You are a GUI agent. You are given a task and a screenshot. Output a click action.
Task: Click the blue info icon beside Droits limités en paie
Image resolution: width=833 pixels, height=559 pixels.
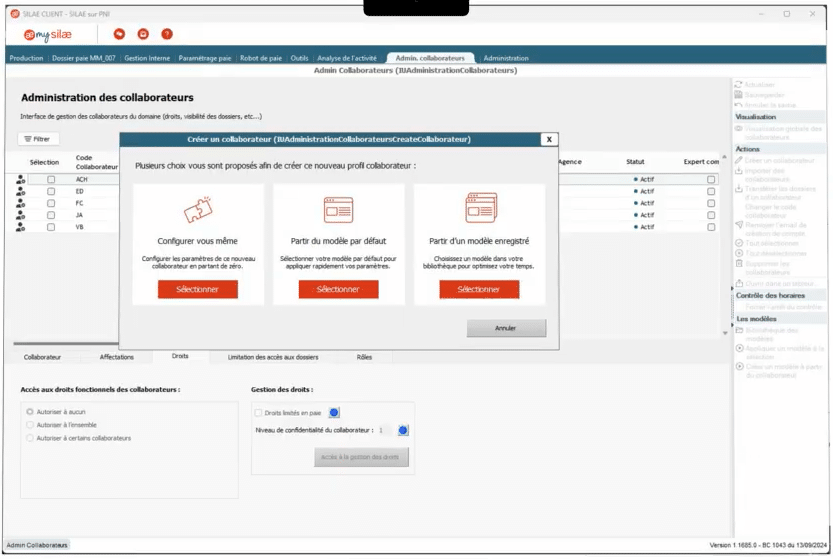pos(334,412)
